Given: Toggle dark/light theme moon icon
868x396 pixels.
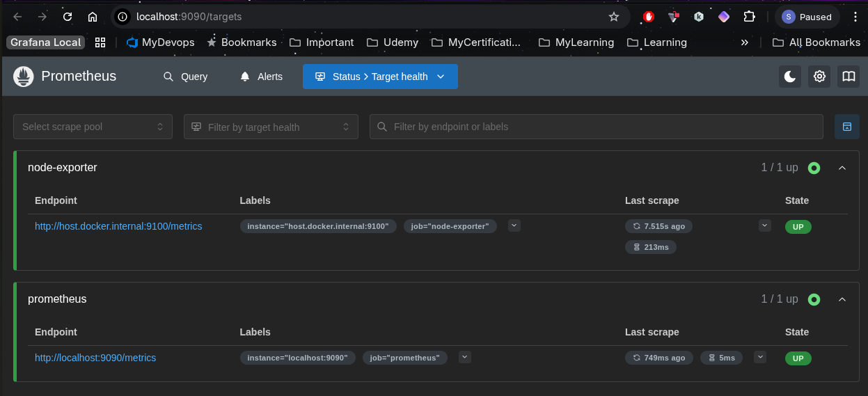Looking at the screenshot, I should pyautogui.click(x=789, y=77).
